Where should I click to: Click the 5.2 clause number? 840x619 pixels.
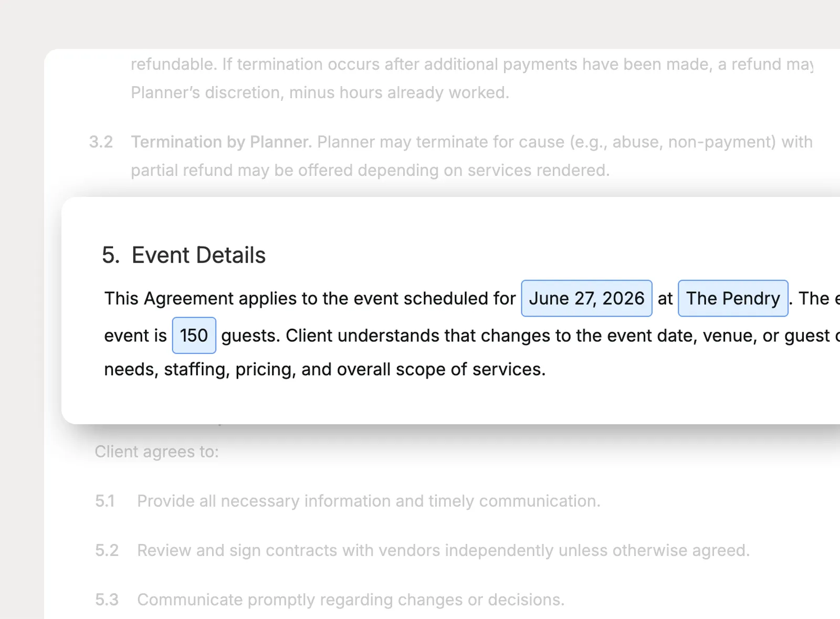coord(107,550)
